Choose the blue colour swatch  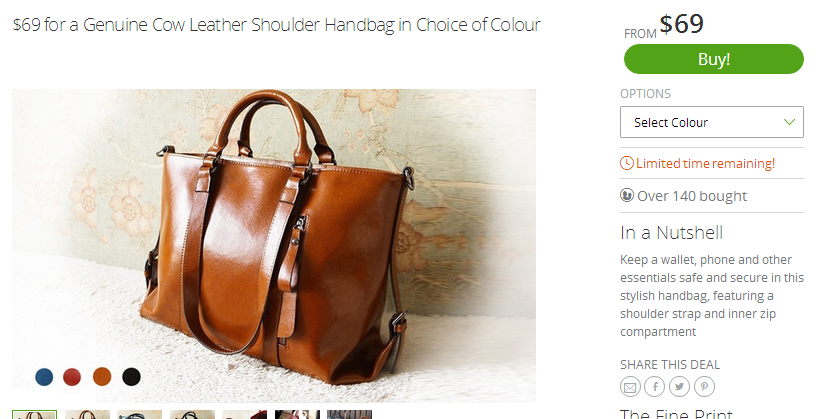(44, 377)
